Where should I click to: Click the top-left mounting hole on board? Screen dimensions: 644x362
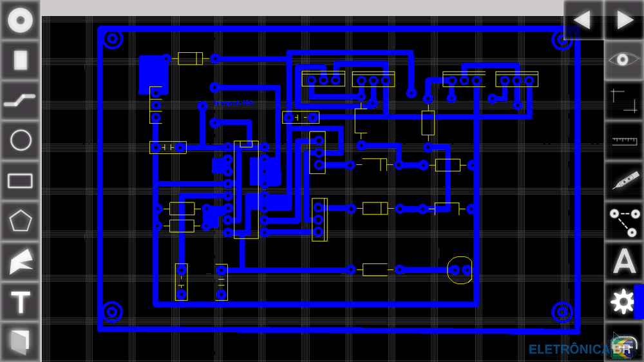tap(113, 39)
